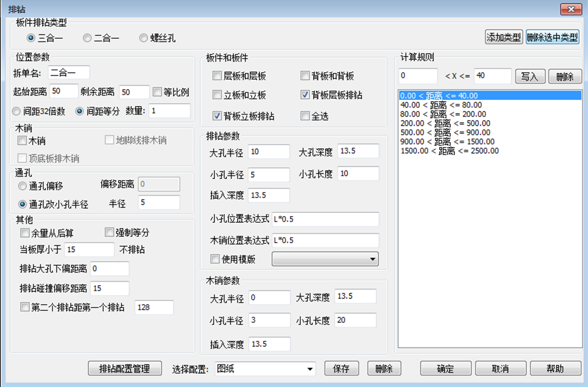This screenshot has width=588, height=387.
Task: Click 删除 button beside 保存
Action: (x=385, y=369)
